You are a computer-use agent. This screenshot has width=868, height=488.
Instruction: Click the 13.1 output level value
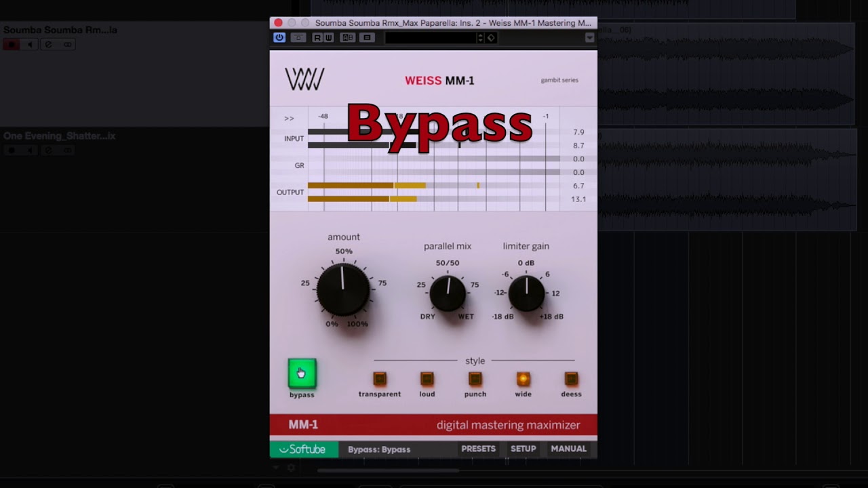coord(578,199)
